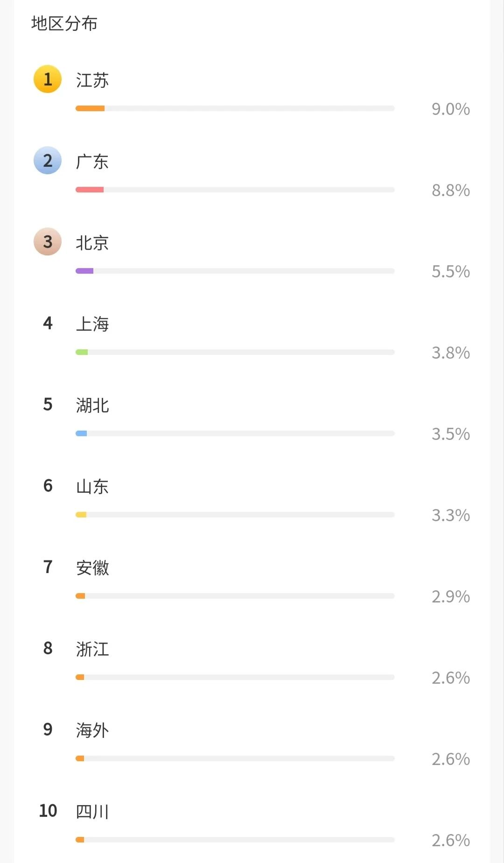Viewport: 504px width, 863px height.
Task: Select the 安徽 list entry
Action: (x=92, y=568)
